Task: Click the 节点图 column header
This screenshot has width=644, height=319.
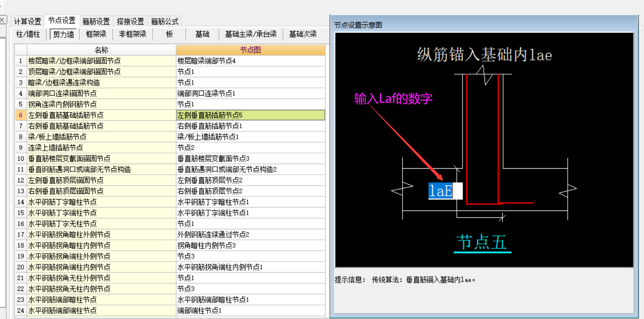Action: (x=250, y=50)
